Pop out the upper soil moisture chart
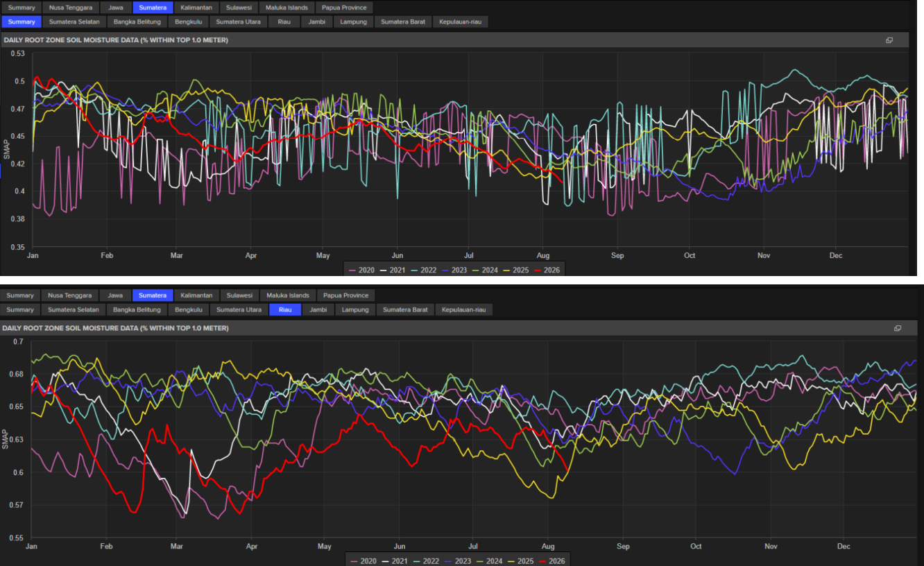Image resolution: width=924 pixels, height=566 pixels. tap(889, 40)
